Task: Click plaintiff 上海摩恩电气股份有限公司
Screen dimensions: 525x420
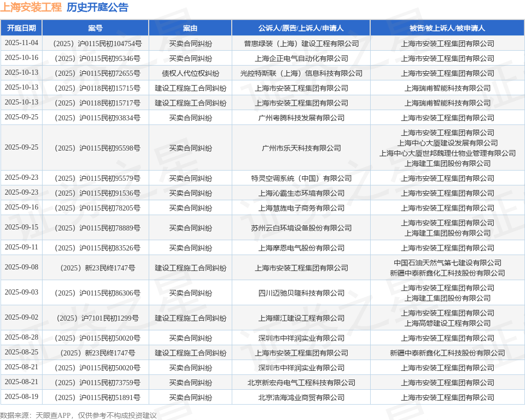Action: point(301,248)
